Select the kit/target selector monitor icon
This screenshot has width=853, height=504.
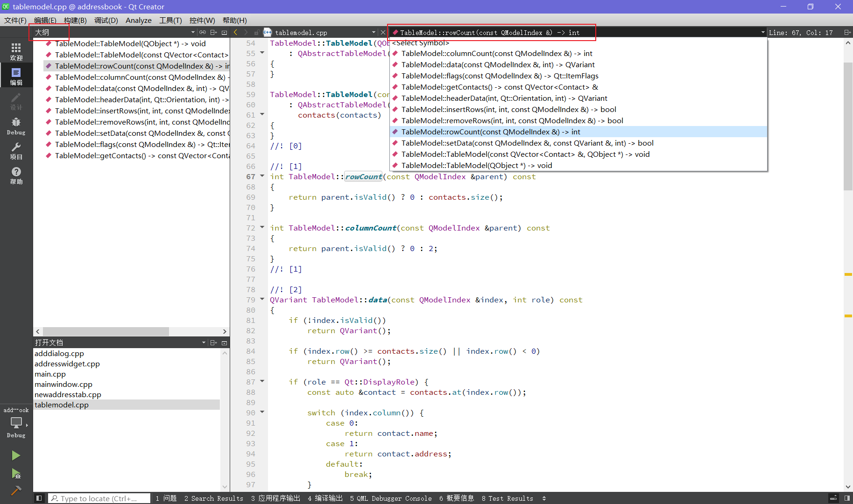(x=16, y=423)
